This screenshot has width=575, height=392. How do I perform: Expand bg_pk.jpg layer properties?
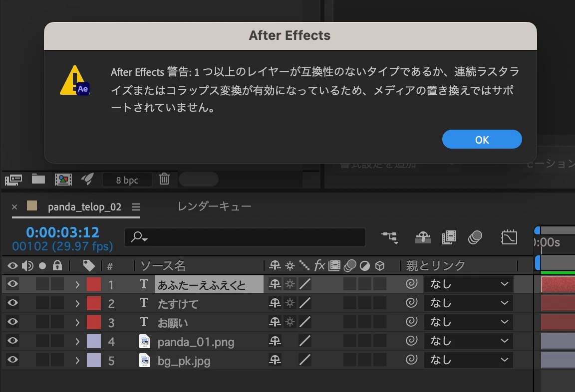(x=77, y=361)
